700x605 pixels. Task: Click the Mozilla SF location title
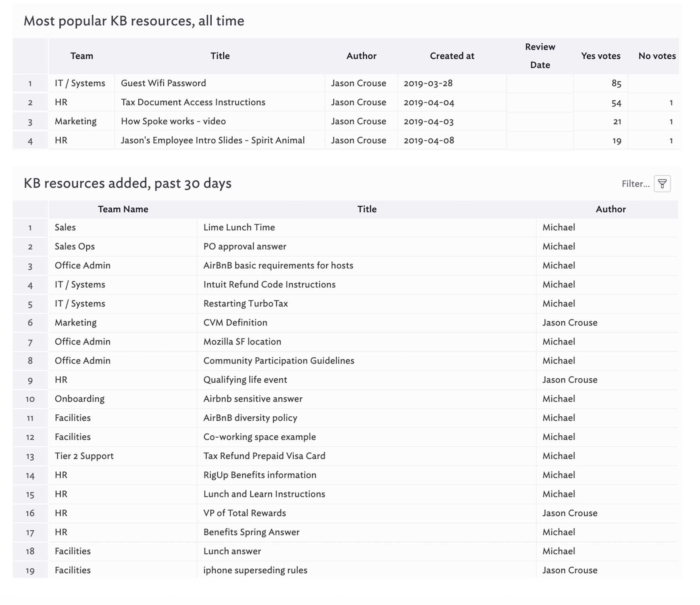tap(242, 342)
